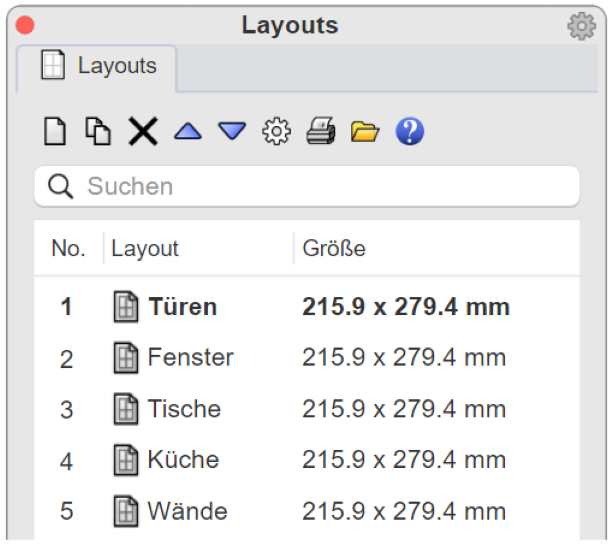Sort by the No. column header
The width and height of the screenshot is (611, 544).
tap(69, 248)
